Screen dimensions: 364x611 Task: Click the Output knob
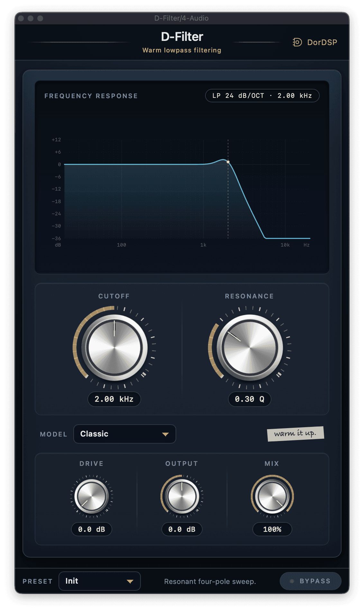coord(182,496)
